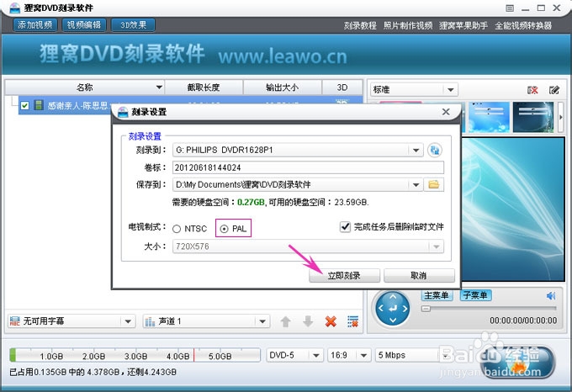Uncheck the 感谢亲人-陈思思 video checkbox

pyautogui.click(x=24, y=106)
